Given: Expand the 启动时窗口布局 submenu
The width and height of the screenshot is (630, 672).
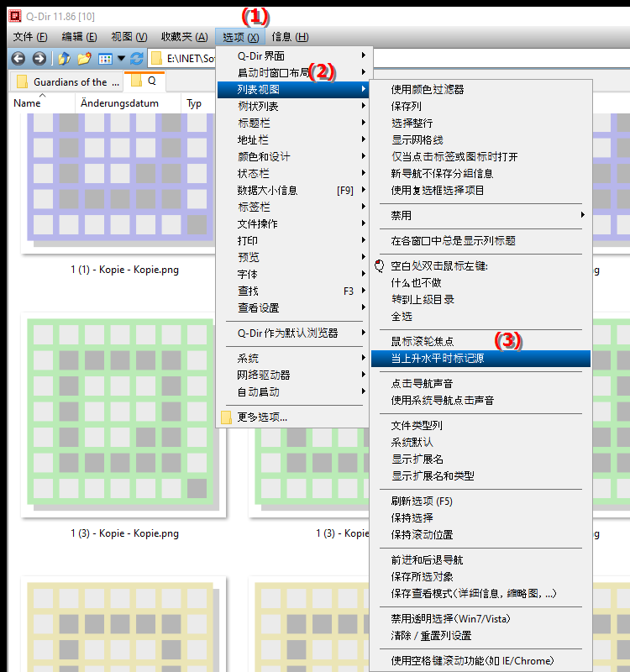Looking at the screenshot, I should tap(295, 72).
